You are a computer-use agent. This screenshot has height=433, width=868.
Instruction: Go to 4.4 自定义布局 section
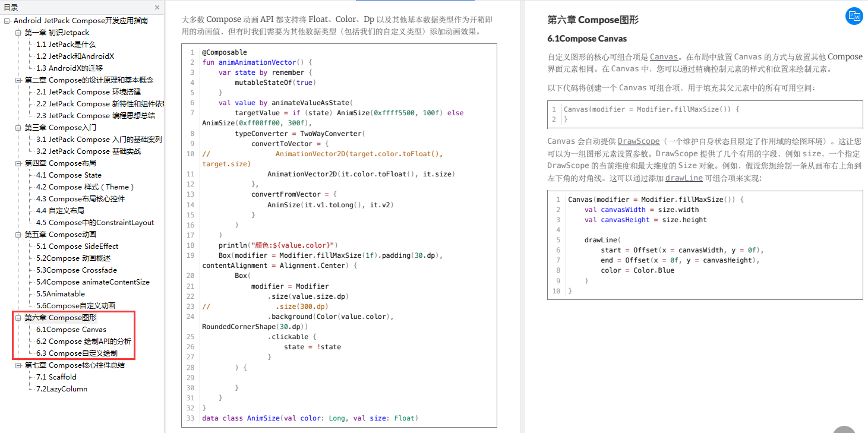click(x=60, y=211)
